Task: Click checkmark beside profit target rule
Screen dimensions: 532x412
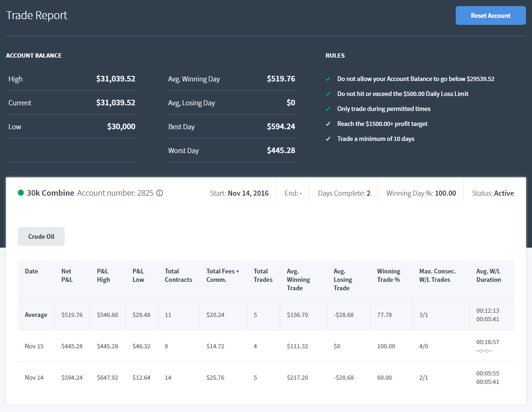Action: coord(328,124)
